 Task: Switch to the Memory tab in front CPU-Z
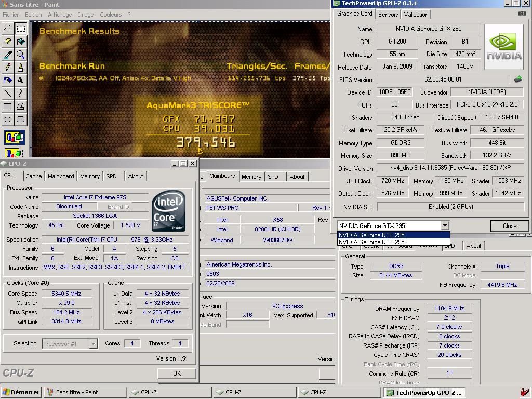pyautogui.click(x=90, y=176)
